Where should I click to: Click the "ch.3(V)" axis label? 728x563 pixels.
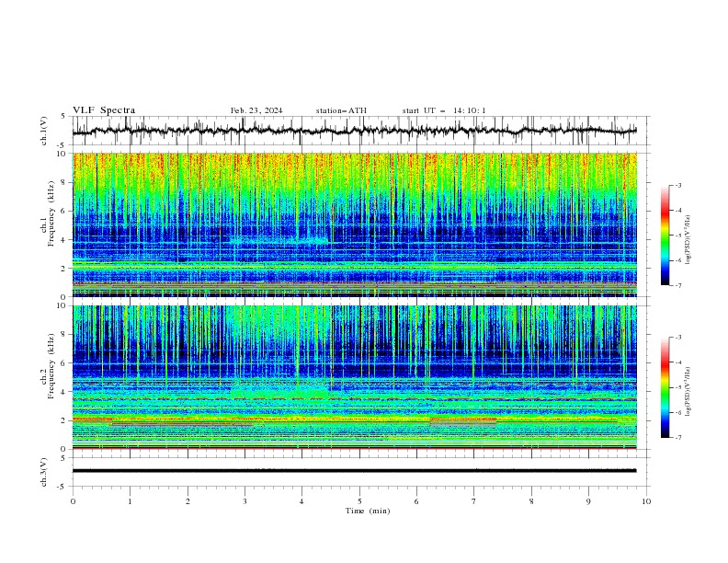(x=44, y=472)
